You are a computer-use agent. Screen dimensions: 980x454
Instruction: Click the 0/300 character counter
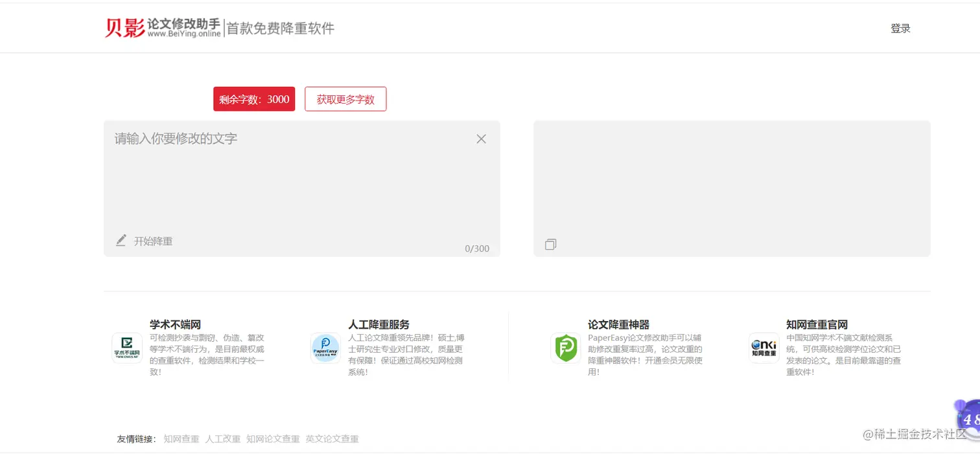pos(477,248)
